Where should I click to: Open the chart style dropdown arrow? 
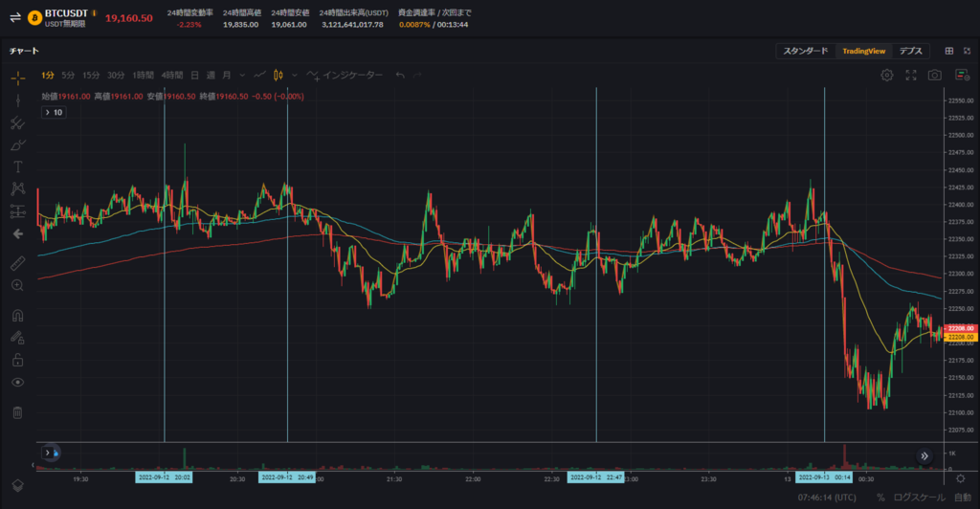click(x=295, y=76)
